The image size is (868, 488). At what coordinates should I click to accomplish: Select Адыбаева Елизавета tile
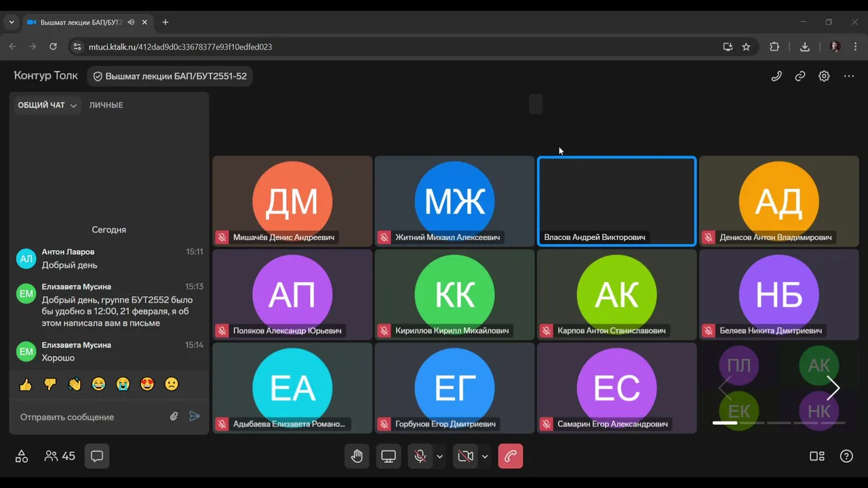pyautogui.click(x=292, y=388)
